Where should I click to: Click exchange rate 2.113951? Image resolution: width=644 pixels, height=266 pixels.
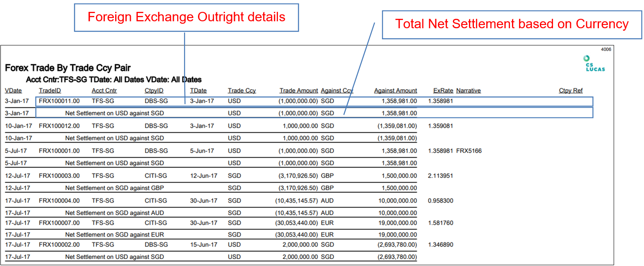440,176
